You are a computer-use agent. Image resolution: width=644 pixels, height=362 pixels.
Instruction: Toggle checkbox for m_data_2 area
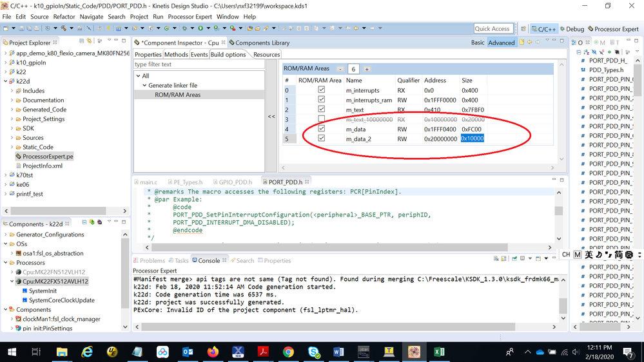tap(322, 138)
